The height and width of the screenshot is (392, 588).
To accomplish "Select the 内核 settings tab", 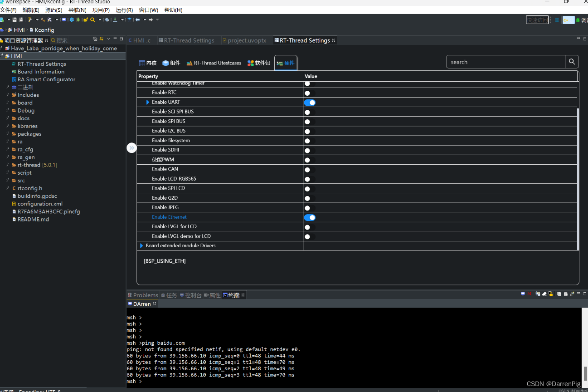I will pyautogui.click(x=148, y=63).
